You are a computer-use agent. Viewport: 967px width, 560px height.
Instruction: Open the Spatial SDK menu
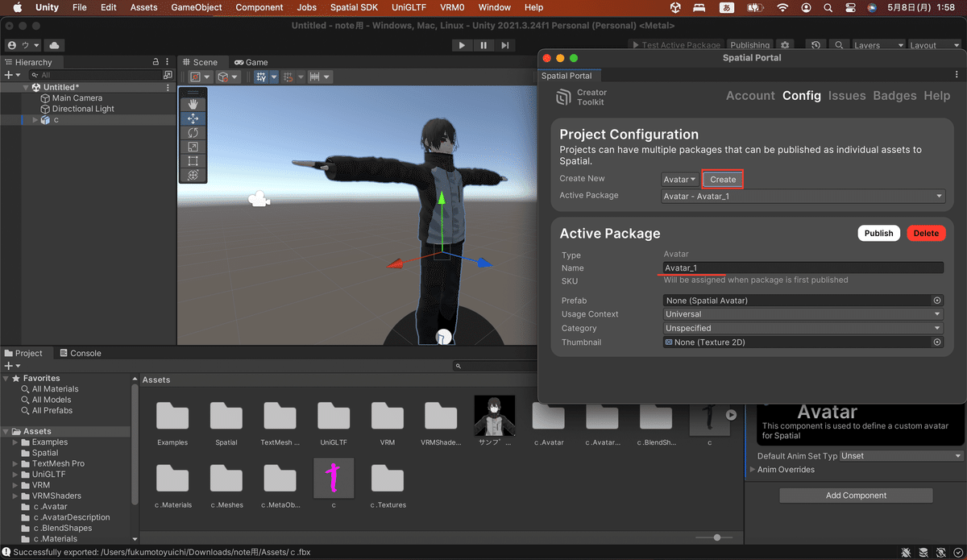tap(354, 7)
